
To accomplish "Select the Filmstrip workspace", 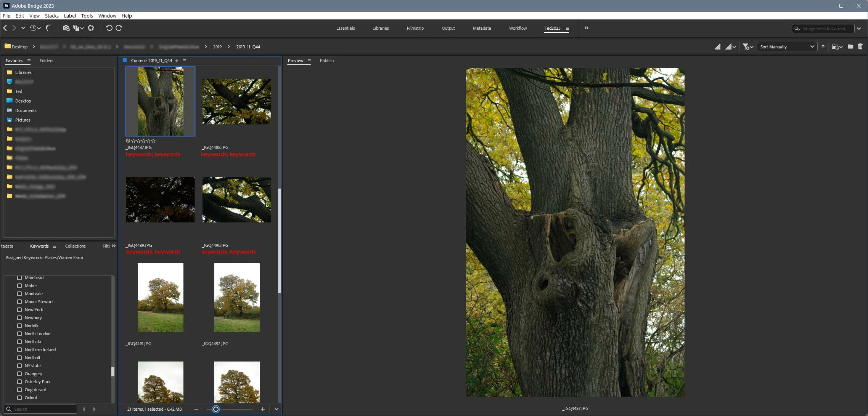I will pyautogui.click(x=415, y=28).
